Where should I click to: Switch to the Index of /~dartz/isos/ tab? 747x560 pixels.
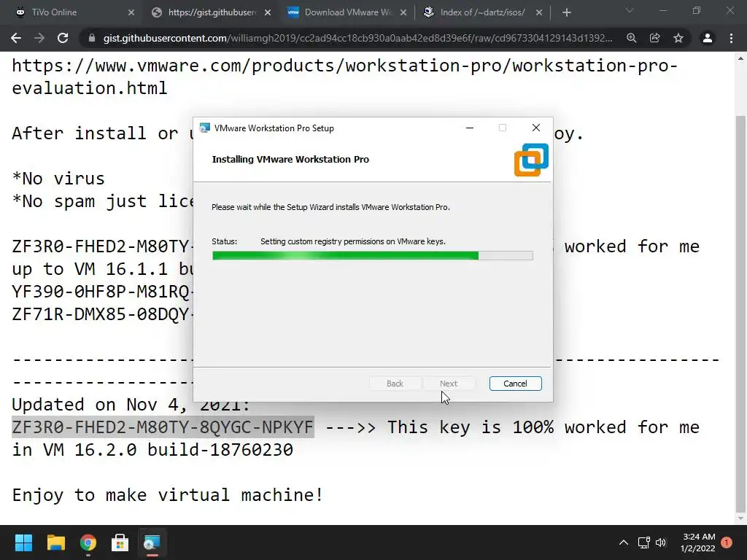[x=482, y=12]
